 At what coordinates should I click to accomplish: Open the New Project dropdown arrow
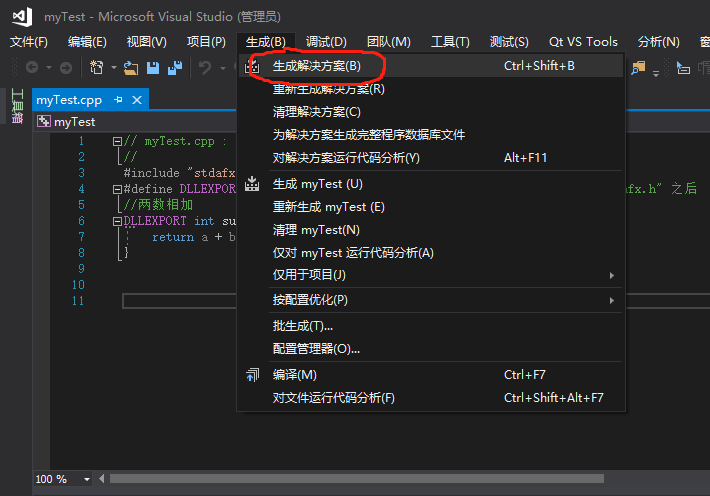(114, 67)
